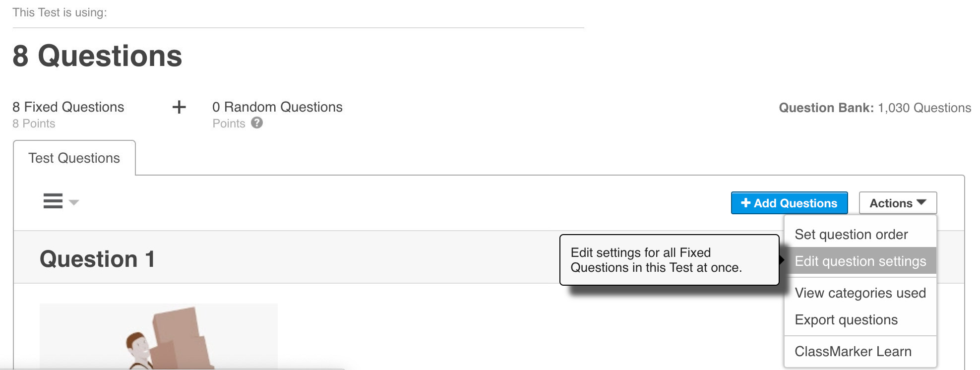The image size is (980, 370).
Task: Select Edit question settings menu item
Action: coord(860,261)
